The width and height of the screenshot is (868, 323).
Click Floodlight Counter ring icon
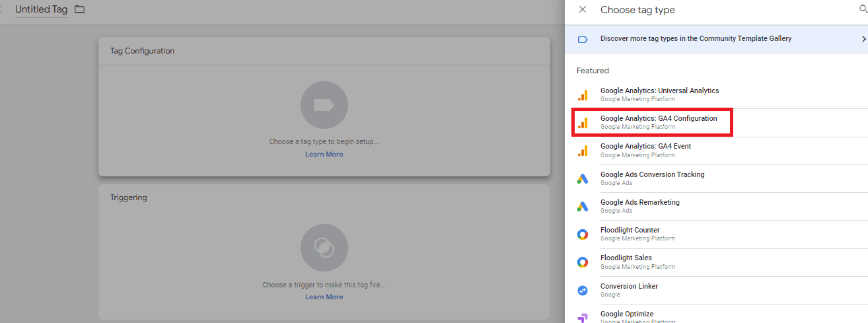point(583,234)
